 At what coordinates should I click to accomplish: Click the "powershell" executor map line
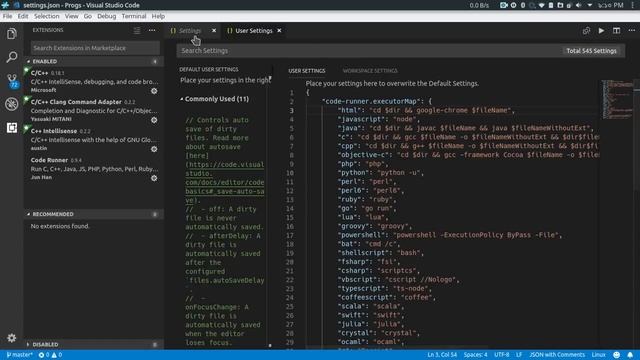(450, 235)
